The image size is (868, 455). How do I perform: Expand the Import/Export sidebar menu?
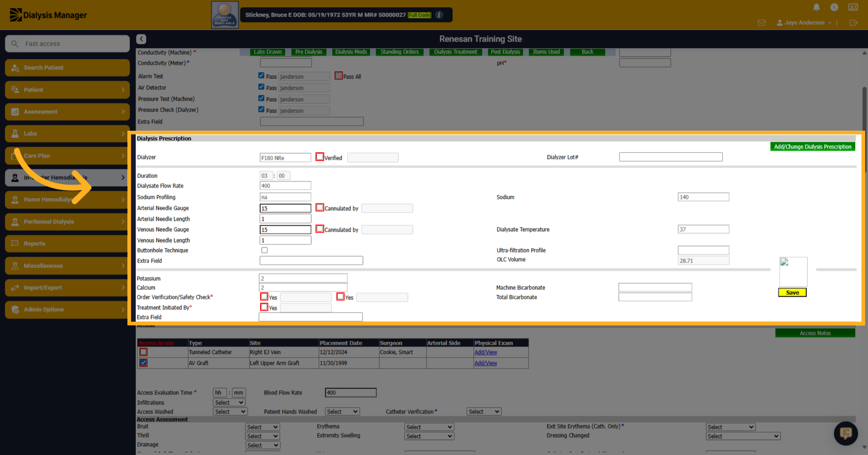pyautogui.click(x=67, y=288)
